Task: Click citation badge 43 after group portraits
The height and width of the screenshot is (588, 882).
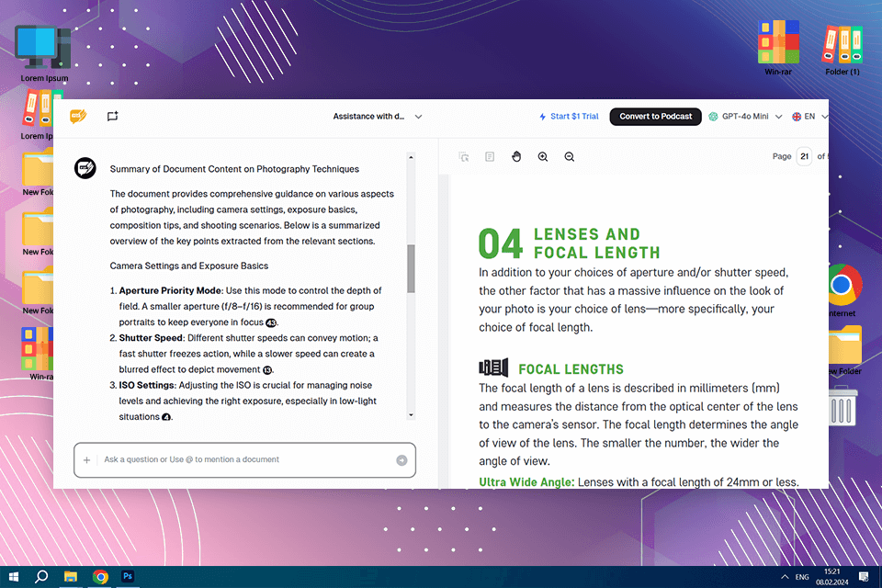Action: [x=270, y=322]
